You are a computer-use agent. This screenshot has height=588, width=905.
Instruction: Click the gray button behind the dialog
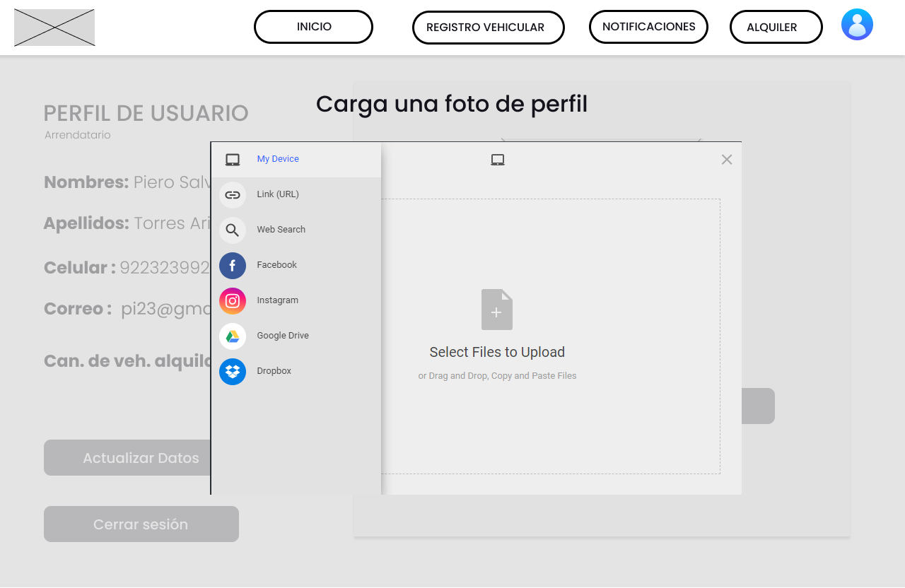coord(758,406)
